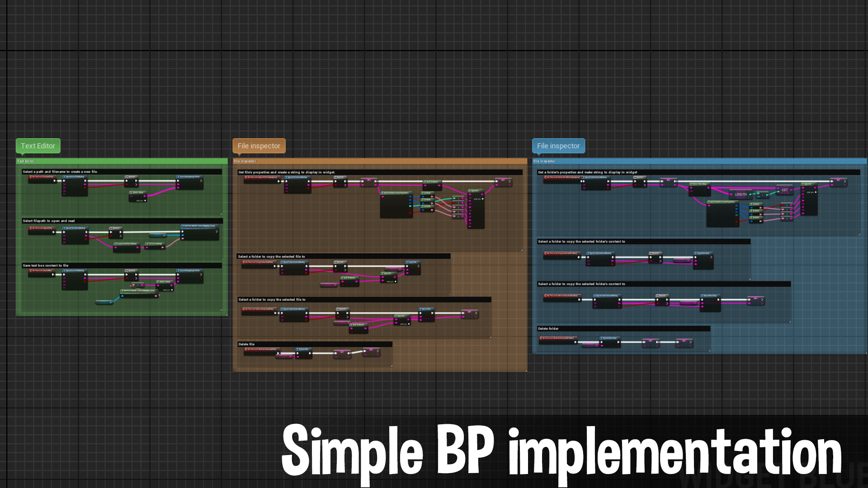Click the File Inspector blue panel tab

(557, 146)
